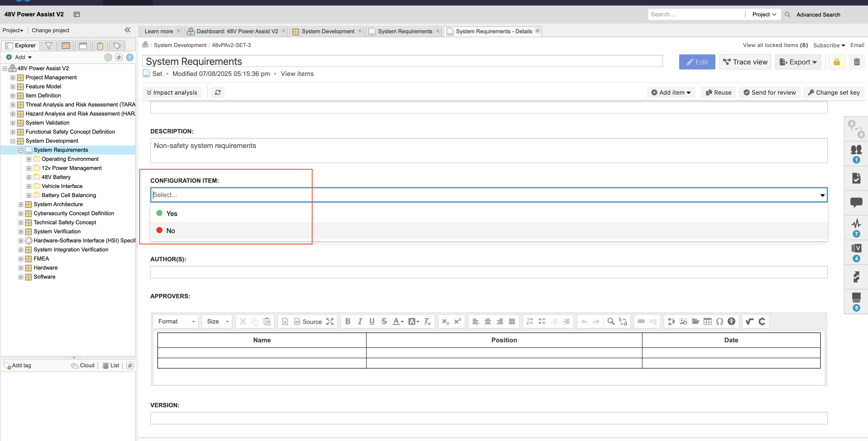Open the Project search scope dropdown
The height and width of the screenshot is (441, 868).
click(x=764, y=14)
